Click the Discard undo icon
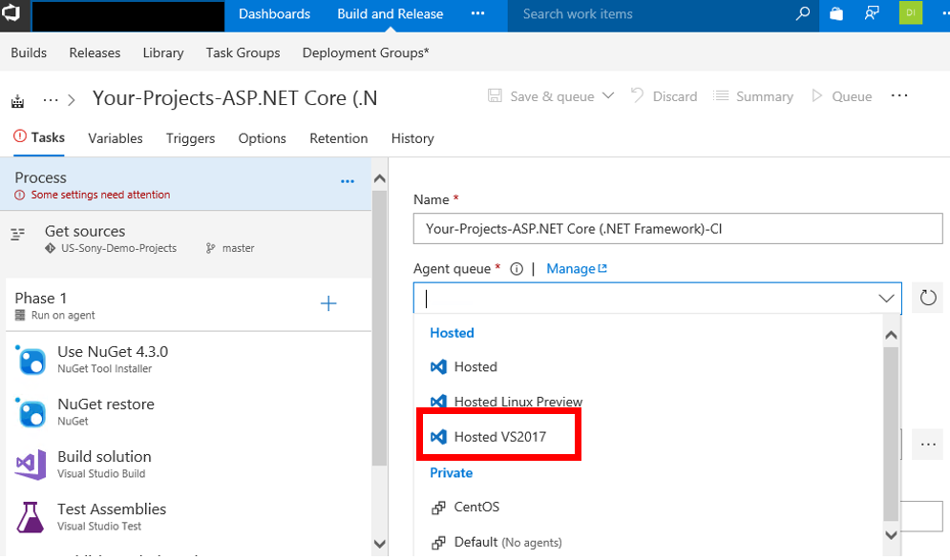This screenshot has width=950, height=560. pyautogui.click(x=637, y=95)
